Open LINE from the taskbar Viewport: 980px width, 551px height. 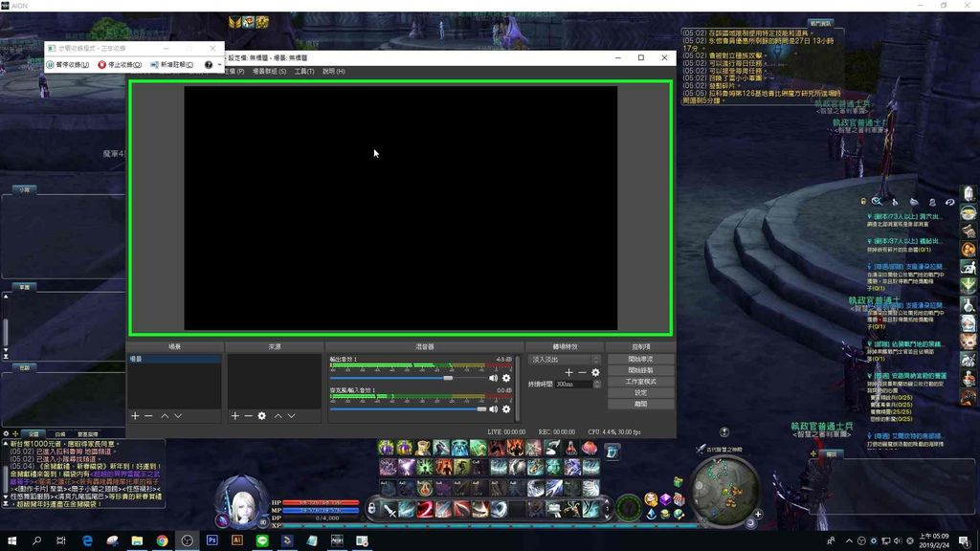pyautogui.click(x=262, y=540)
